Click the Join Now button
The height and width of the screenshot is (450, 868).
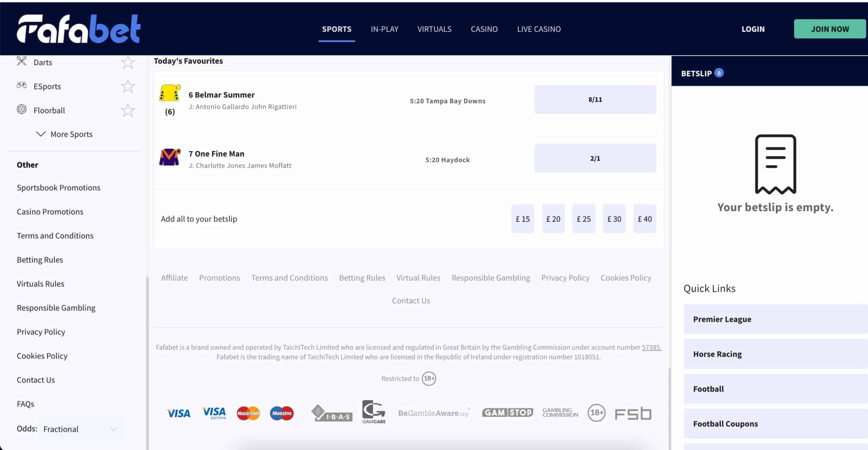point(829,29)
